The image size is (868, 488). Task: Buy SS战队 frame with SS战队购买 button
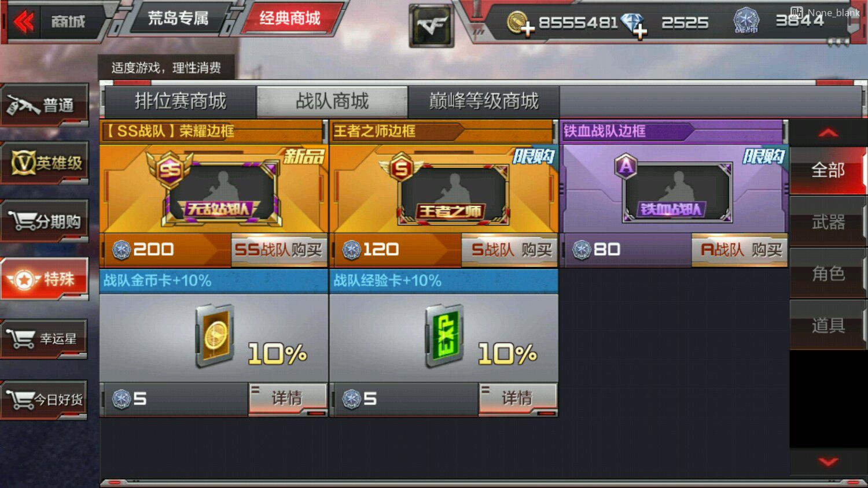(279, 250)
